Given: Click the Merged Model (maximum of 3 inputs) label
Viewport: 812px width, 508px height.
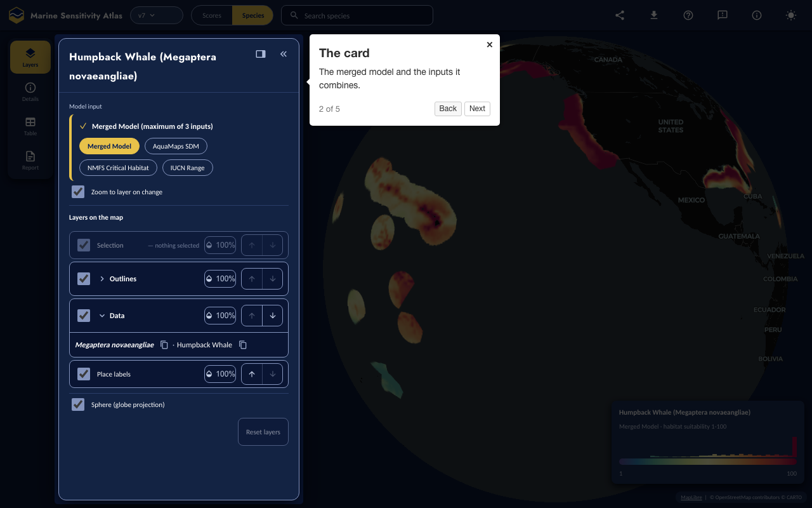Looking at the screenshot, I should pyautogui.click(x=152, y=126).
